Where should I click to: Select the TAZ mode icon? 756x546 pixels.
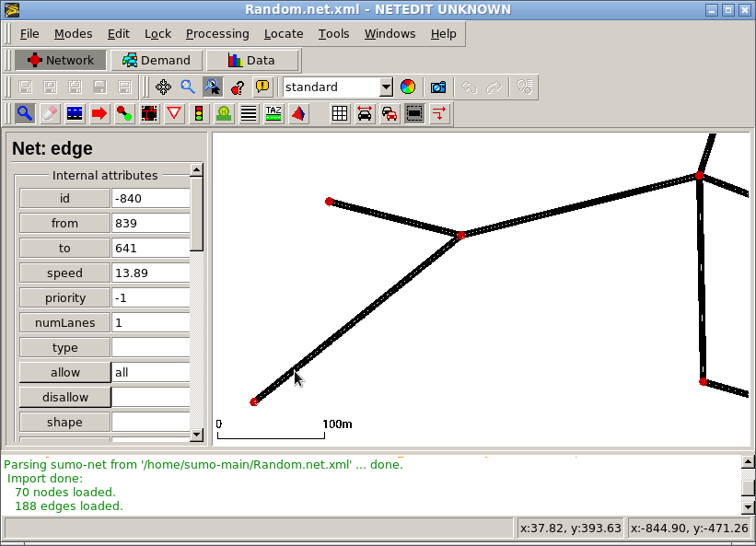click(x=273, y=114)
